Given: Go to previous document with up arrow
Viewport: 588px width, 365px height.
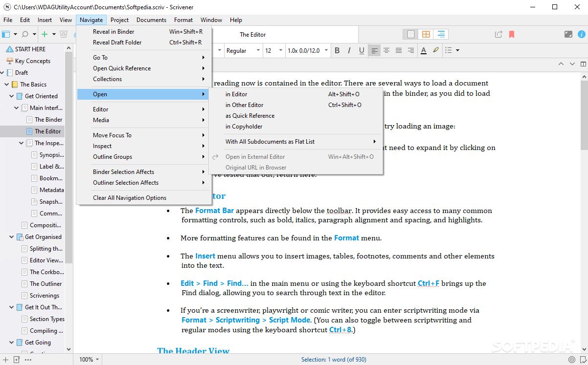Looking at the screenshot, I should (x=561, y=64).
